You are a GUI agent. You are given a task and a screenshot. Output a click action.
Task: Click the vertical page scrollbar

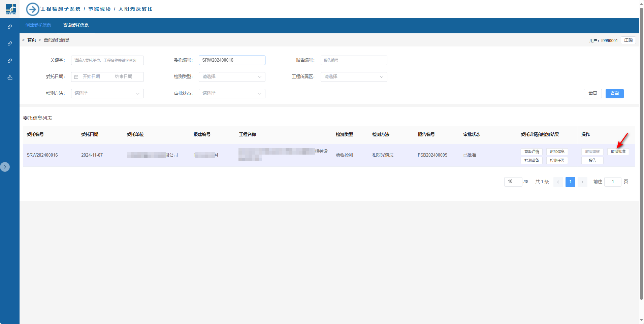point(641,152)
